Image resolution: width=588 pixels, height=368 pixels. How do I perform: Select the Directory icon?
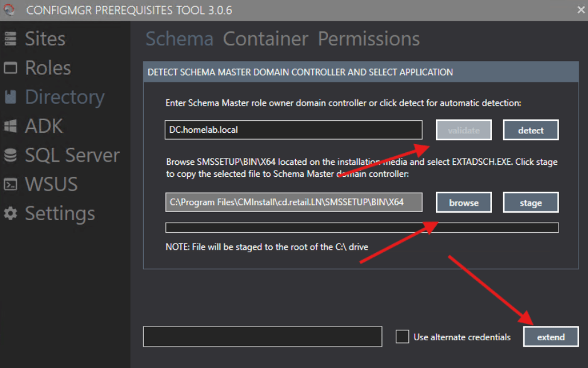tap(12, 97)
